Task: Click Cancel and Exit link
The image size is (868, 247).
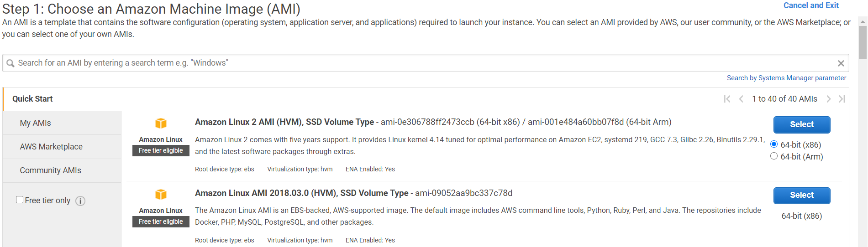Action: (811, 5)
